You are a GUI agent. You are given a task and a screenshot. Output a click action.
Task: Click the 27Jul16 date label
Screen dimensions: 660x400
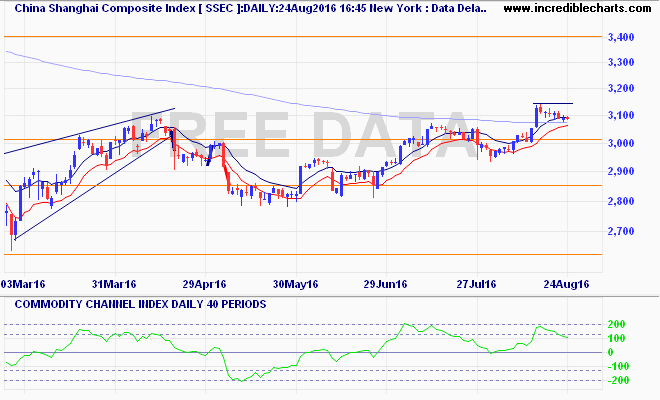coord(476,284)
